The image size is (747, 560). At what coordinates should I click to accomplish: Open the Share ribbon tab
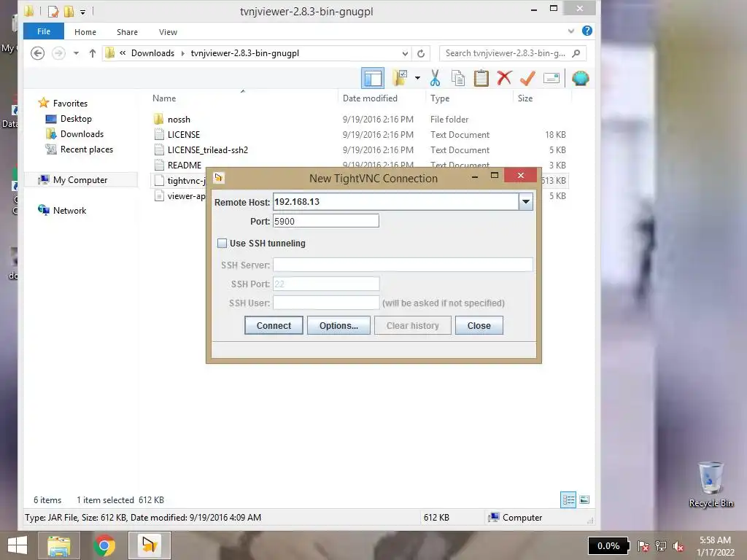tap(127, 32)
